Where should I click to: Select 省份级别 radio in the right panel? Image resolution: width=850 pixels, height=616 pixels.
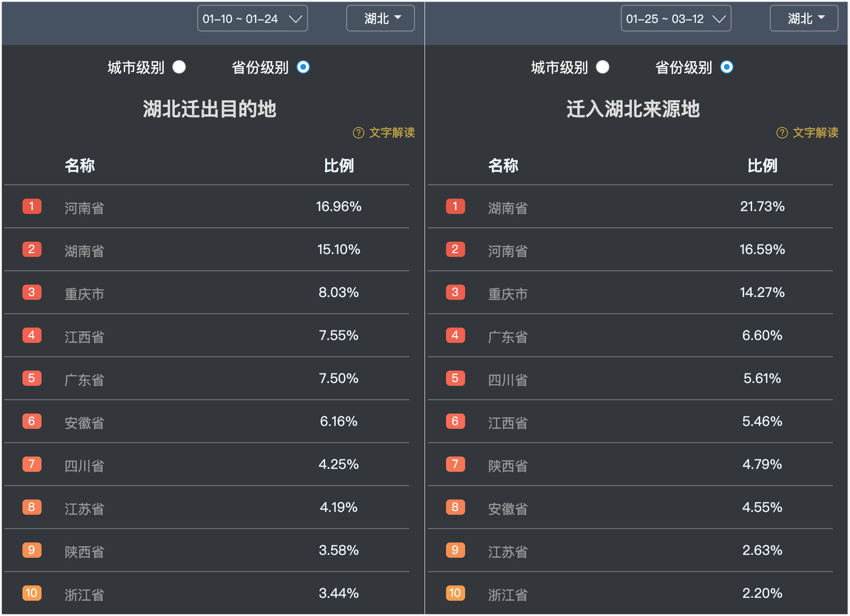coord(727,67)
